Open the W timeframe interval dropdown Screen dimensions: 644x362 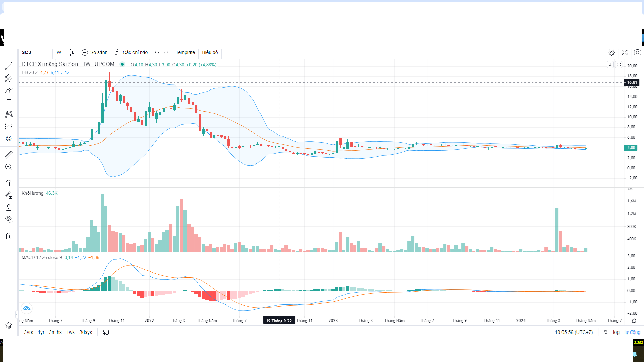pos(59,52)
